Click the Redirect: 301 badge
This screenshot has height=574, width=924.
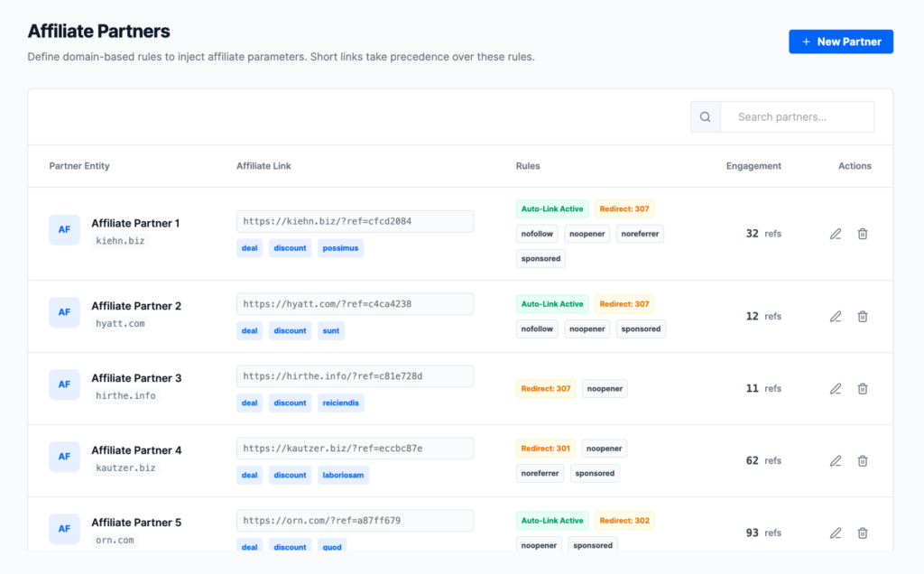pos(546,449)
